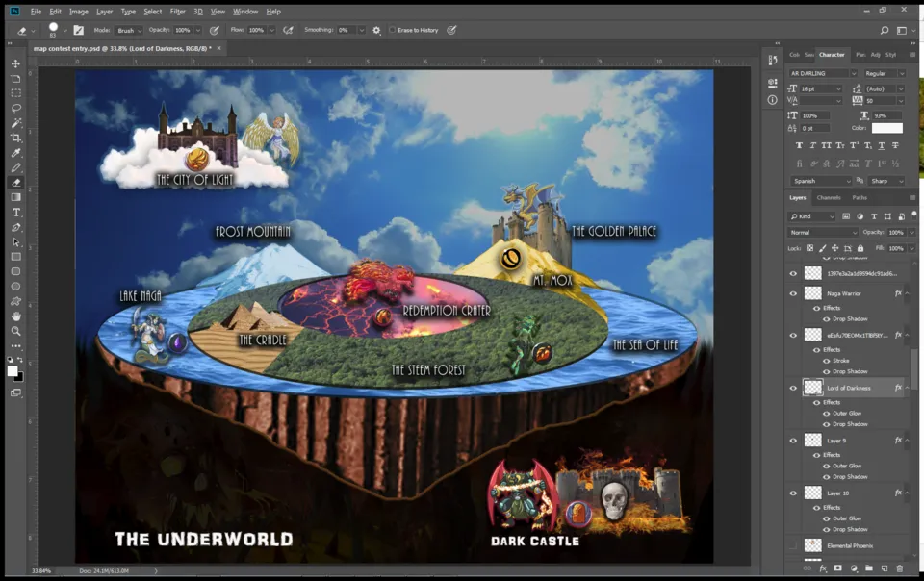Click the delete layer trash icon
Screen dimensions: 924x581
coord(899,568)
